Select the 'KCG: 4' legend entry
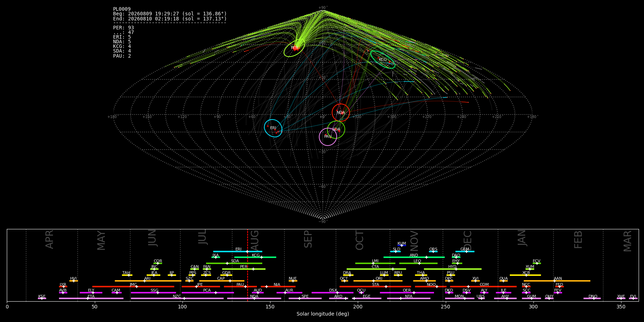 (x=122, y=47)
